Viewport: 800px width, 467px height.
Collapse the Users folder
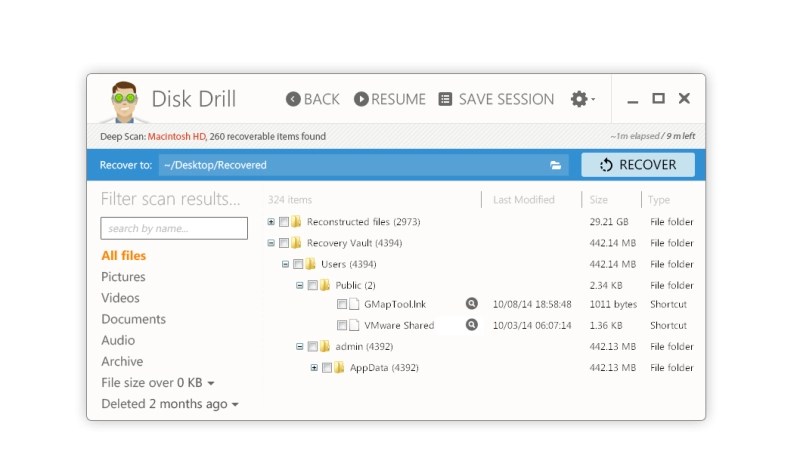tap(285, 264)
